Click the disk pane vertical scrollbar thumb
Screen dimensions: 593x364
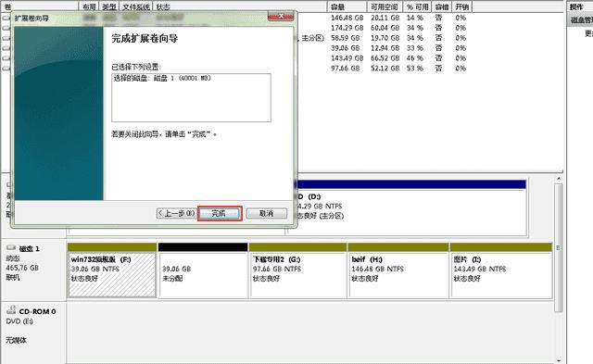click(559, 247)
